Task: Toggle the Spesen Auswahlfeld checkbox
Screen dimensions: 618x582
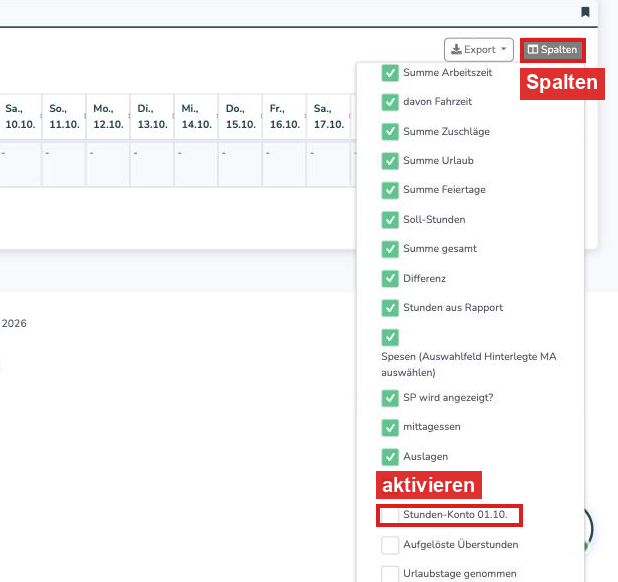Action: click(390, 337)
